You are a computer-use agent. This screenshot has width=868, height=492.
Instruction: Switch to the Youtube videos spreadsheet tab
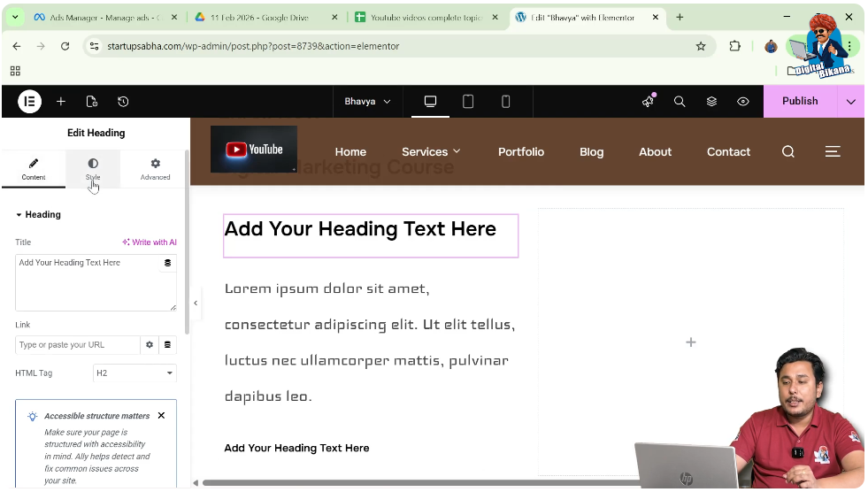coord(426,18)
